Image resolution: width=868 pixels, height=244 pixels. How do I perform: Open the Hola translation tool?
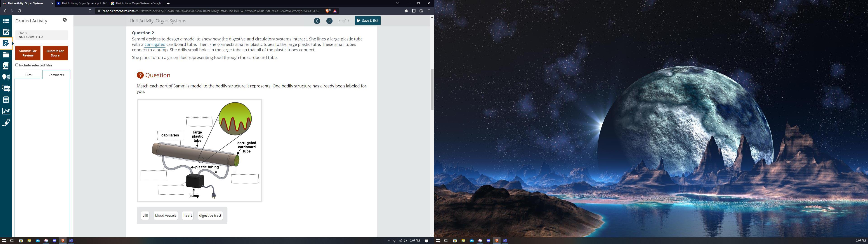pyautogui.click(x=6, y=88)
